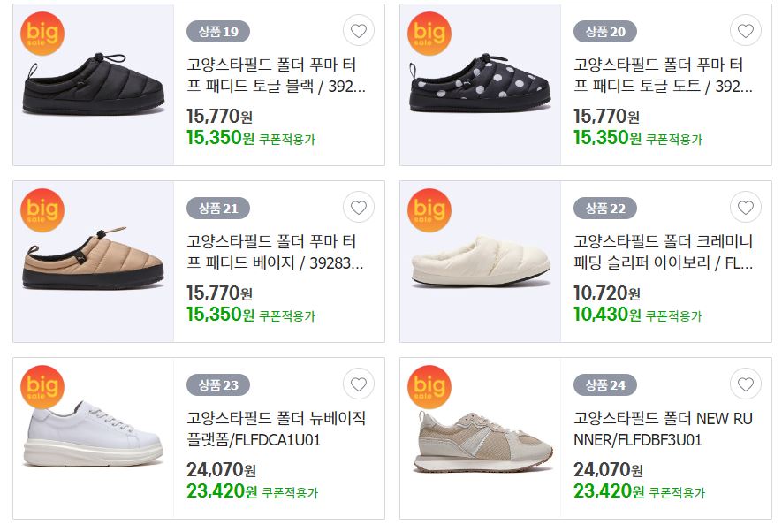This screenshot has height=532, width=782.
Task: Click big sale badge on beige slipper
Action: pyautogui.click(x=42, y=210)
